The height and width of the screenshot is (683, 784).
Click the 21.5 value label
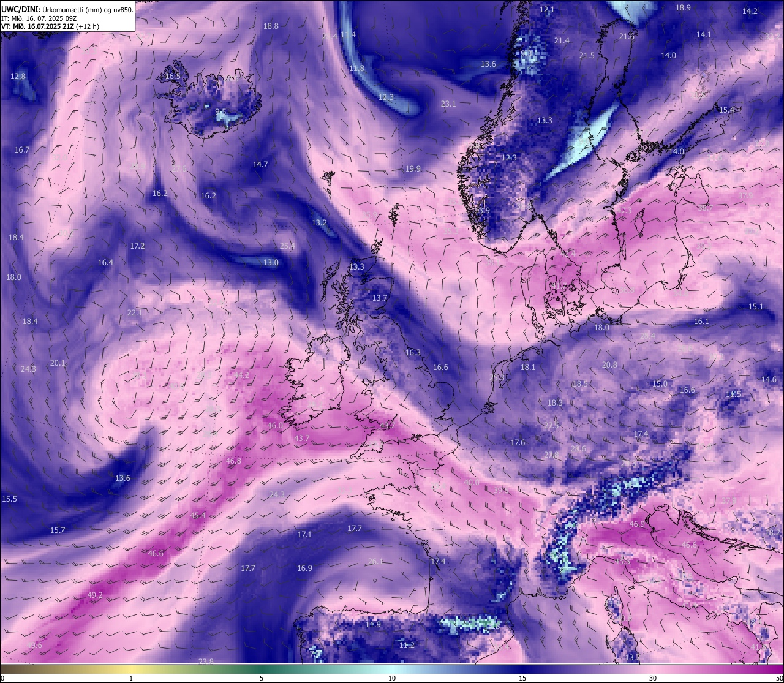point(587,56)
